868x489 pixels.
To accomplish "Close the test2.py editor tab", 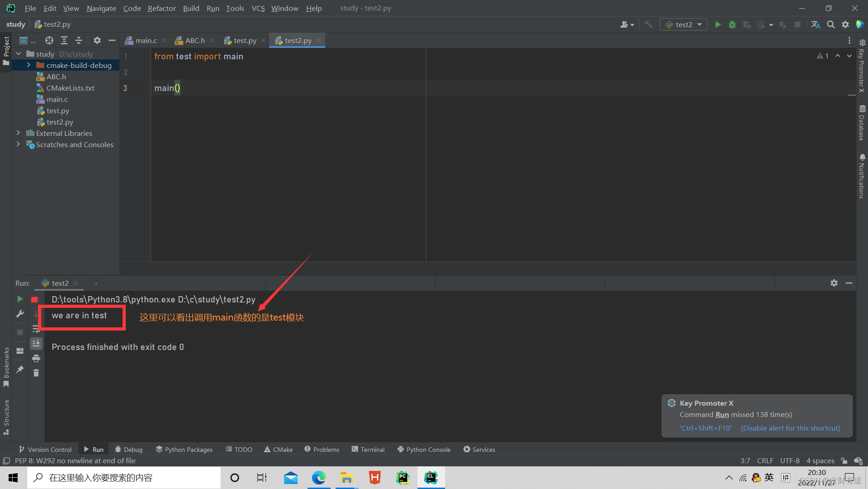I will click(319, 40).
